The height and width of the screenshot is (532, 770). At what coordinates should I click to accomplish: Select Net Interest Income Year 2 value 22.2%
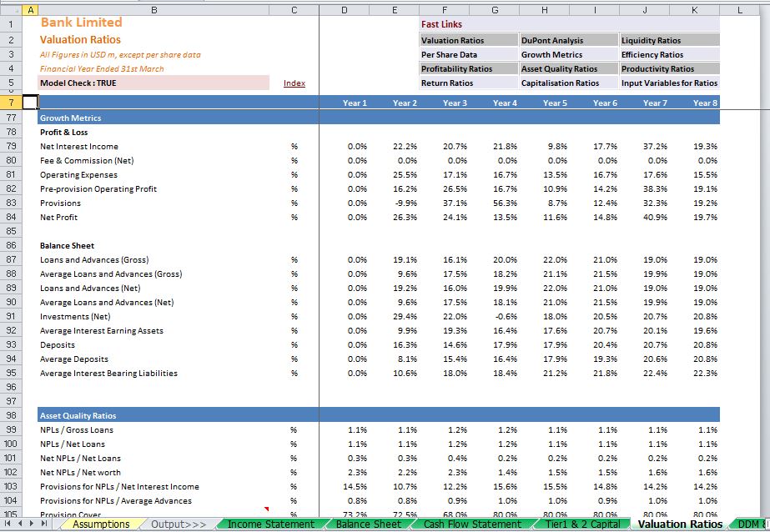(395, 146)
